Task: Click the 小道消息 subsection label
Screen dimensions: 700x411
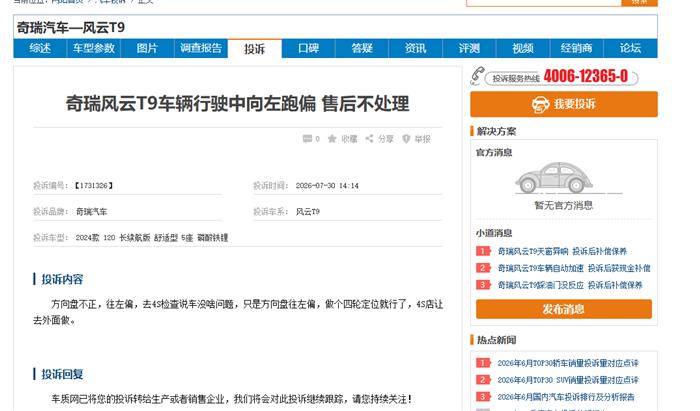Action: 494,233
